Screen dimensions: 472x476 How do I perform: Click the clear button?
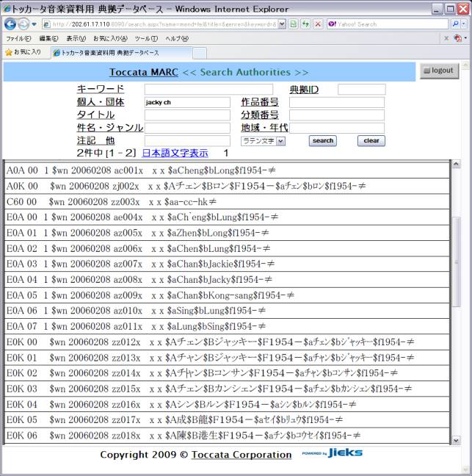pos(371,141)
